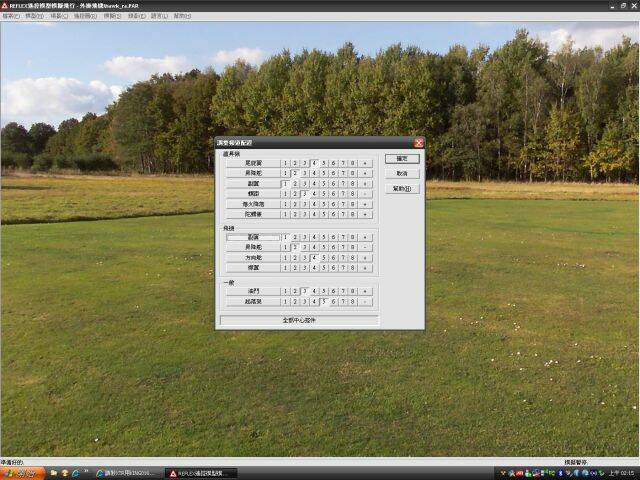Screen dimensions: 640x480
Task: Toggle the + polarity button for helicopter 昇降舵
Action: (x=365, y=173)
